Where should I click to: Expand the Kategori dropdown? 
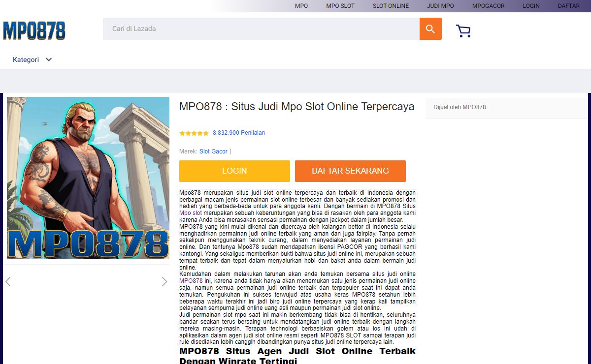click(33, 60)
